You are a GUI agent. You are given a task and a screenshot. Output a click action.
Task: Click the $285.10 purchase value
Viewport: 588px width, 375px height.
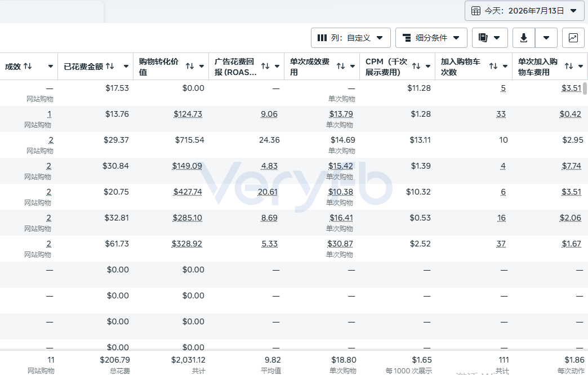188,218
